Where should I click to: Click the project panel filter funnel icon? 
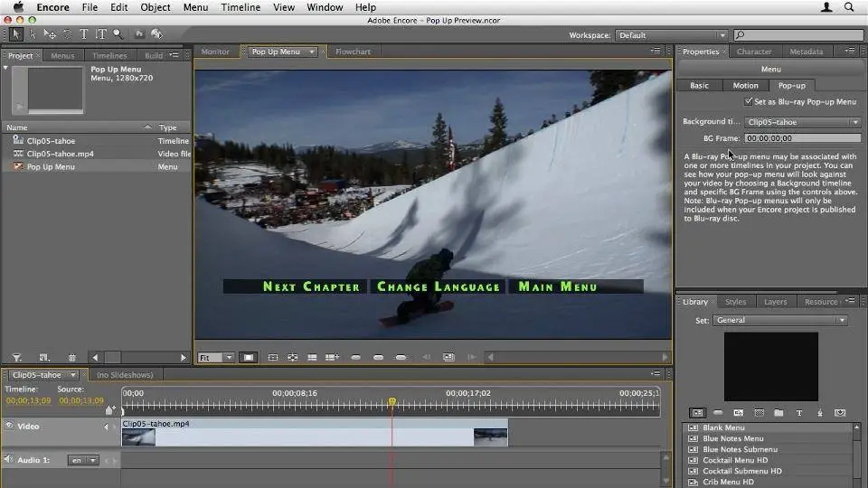(16, 358)
